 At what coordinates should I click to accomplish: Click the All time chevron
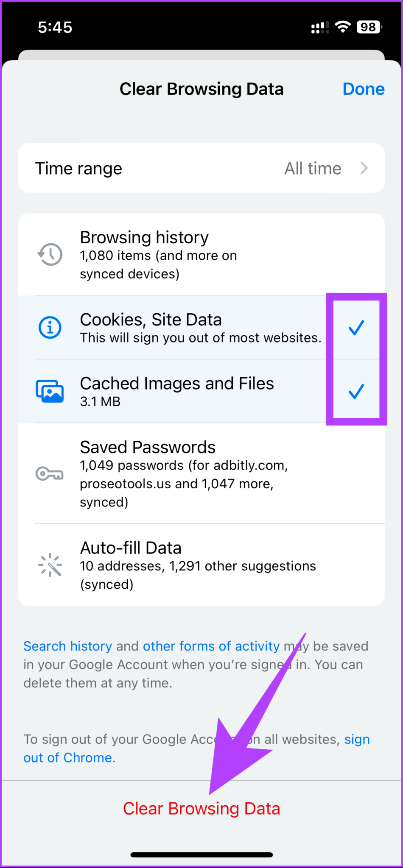(364, 168)
